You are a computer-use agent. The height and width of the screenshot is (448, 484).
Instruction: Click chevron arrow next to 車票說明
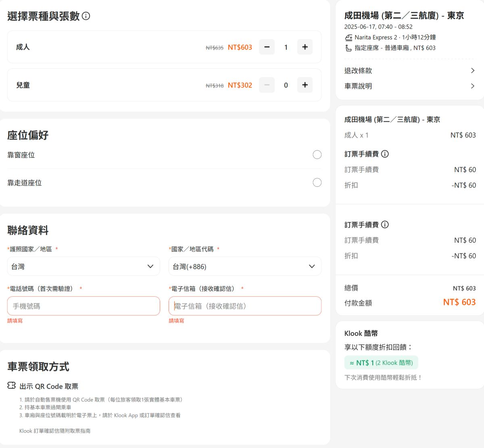tap(473, 86)
